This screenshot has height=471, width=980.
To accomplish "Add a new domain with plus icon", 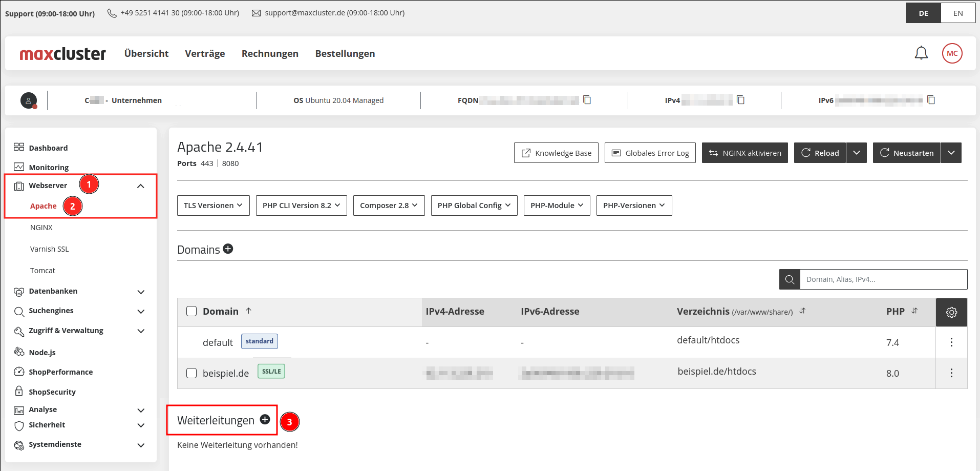I will click(228, 249).
